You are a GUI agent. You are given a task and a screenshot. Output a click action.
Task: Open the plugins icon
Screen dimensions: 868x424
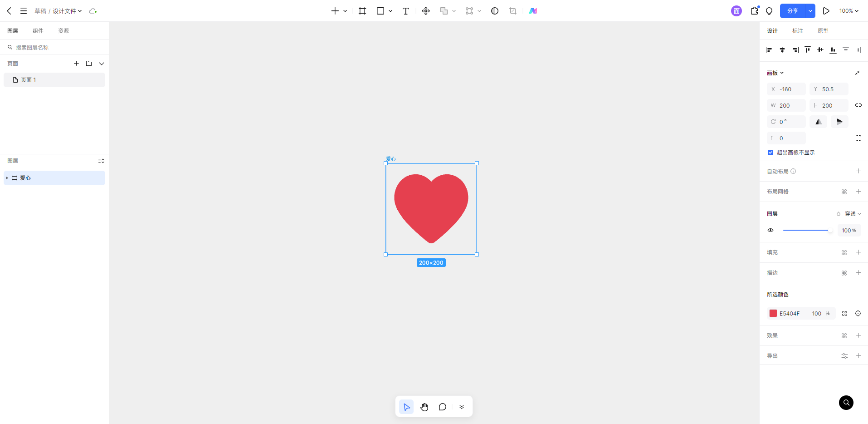coord(755,11)
